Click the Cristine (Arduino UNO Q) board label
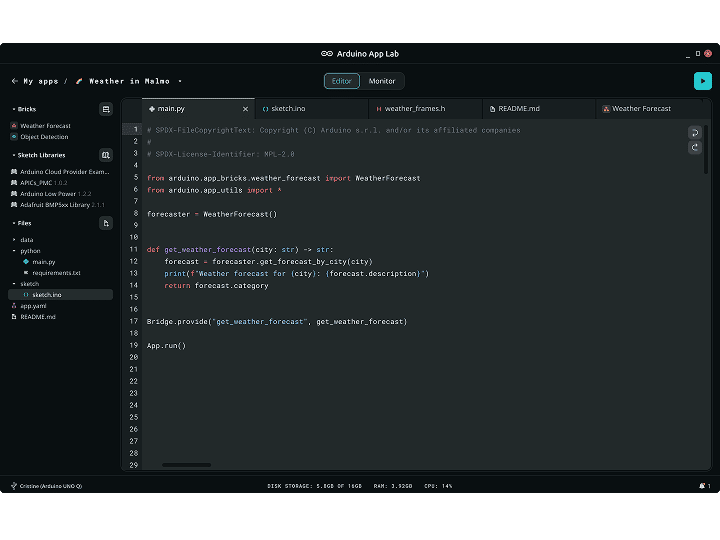The image size is (720, 540). 51,486
